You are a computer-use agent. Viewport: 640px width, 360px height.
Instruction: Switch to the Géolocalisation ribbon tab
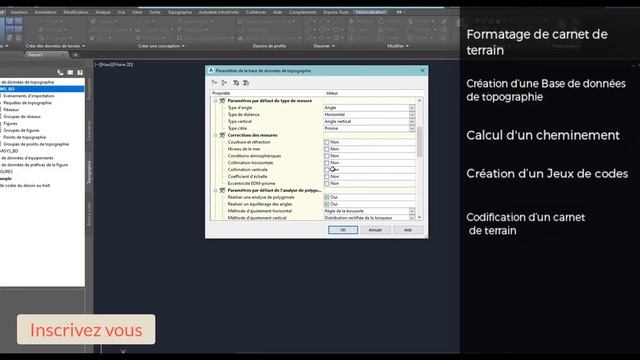(x=371, y=12)
